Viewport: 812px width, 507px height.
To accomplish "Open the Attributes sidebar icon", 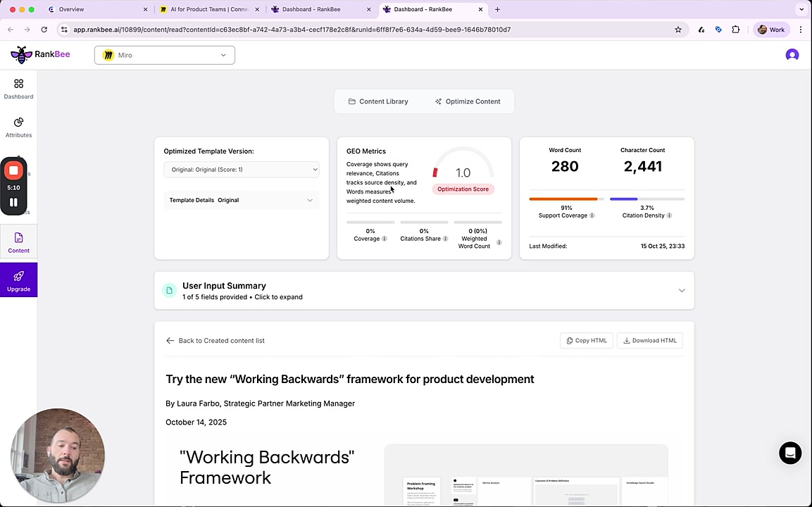I will 18,123.
